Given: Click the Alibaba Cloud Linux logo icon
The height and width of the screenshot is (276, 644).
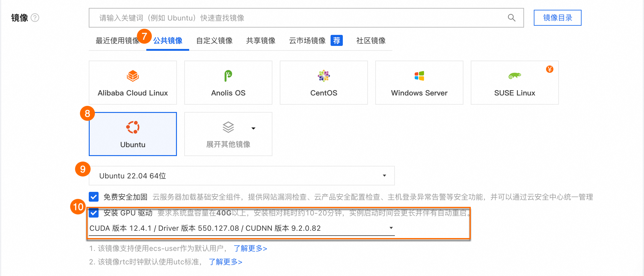Looking at the screenshot, I should point(133,76).
